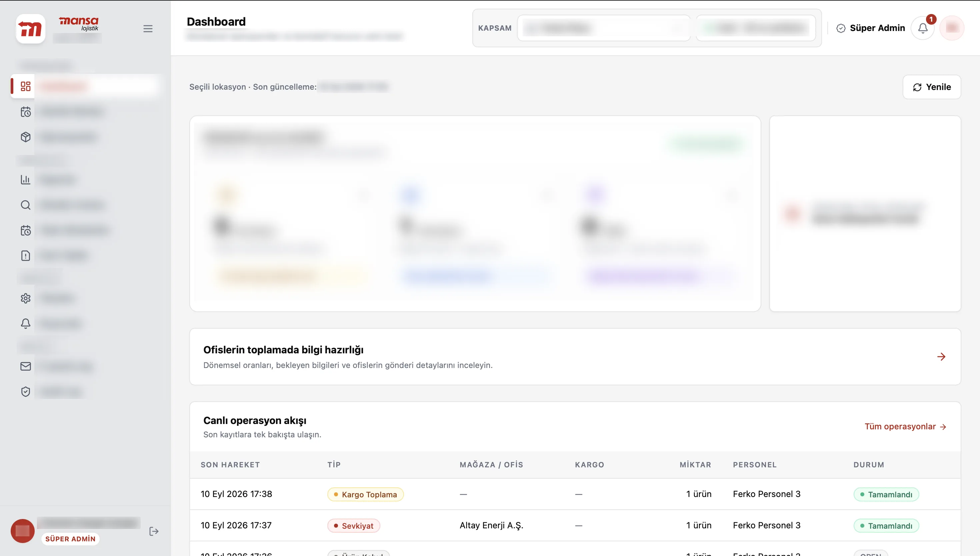Viewport: 980px width, 556px height.
Task: Click the SON HAREKET column header
Action: [230, 465]
